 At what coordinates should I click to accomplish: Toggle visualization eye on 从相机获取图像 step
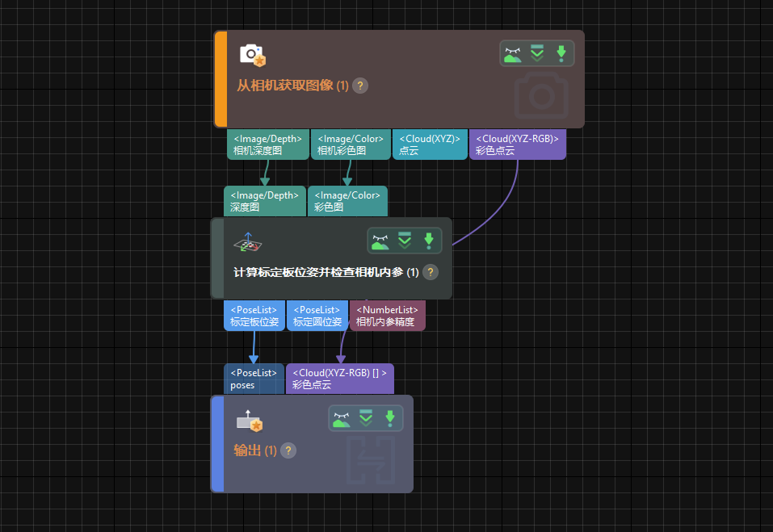(x=512, y=54)
